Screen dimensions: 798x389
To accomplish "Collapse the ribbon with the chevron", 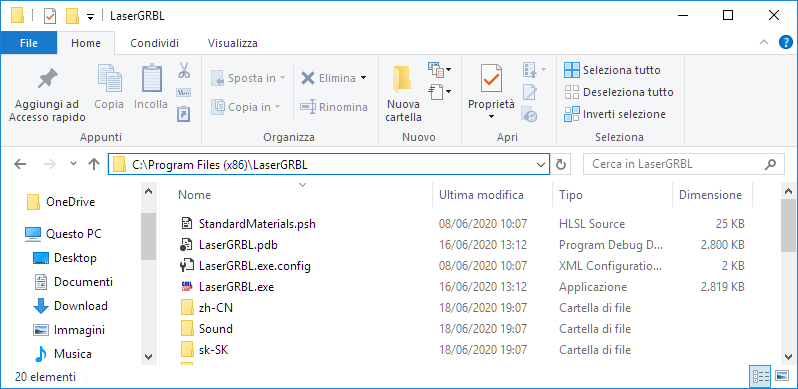I will click(x=763, y=43).
